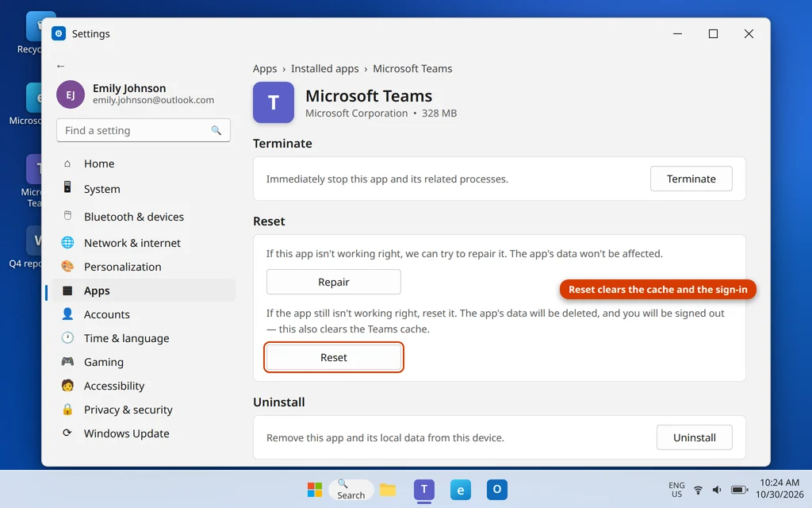Click the battery icon in system tray

tap(739, 490)
